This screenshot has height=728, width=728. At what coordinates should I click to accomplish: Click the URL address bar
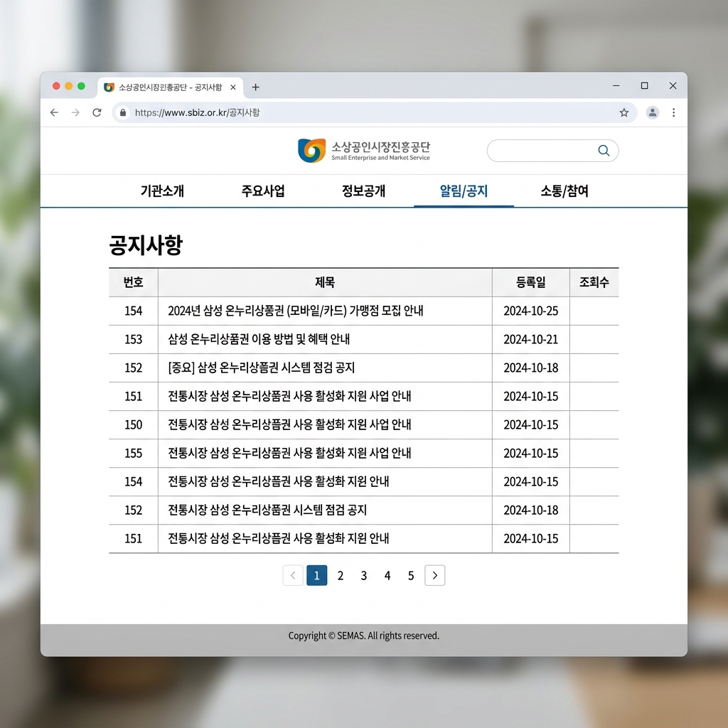(374, 112)
